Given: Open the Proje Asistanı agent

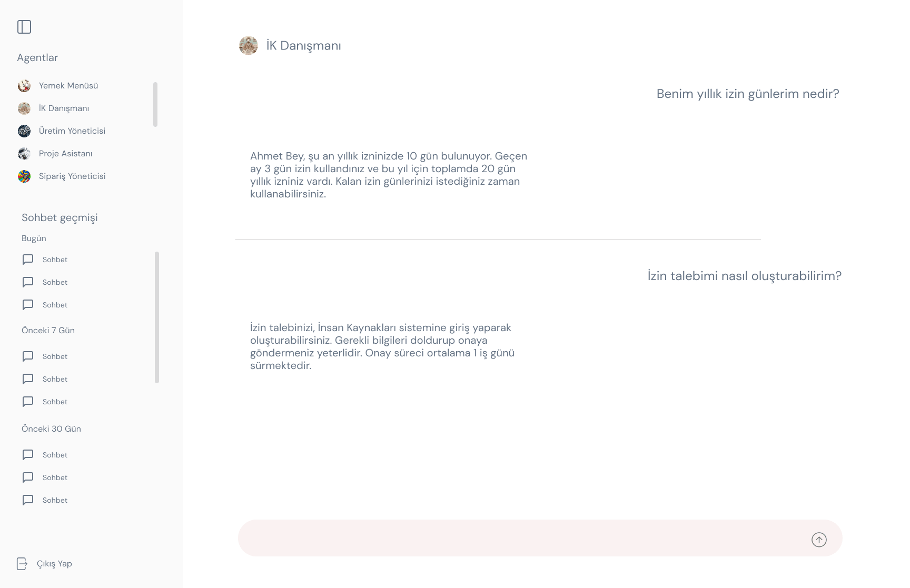Looking at the screenshot, I should (x=65, y=154).
